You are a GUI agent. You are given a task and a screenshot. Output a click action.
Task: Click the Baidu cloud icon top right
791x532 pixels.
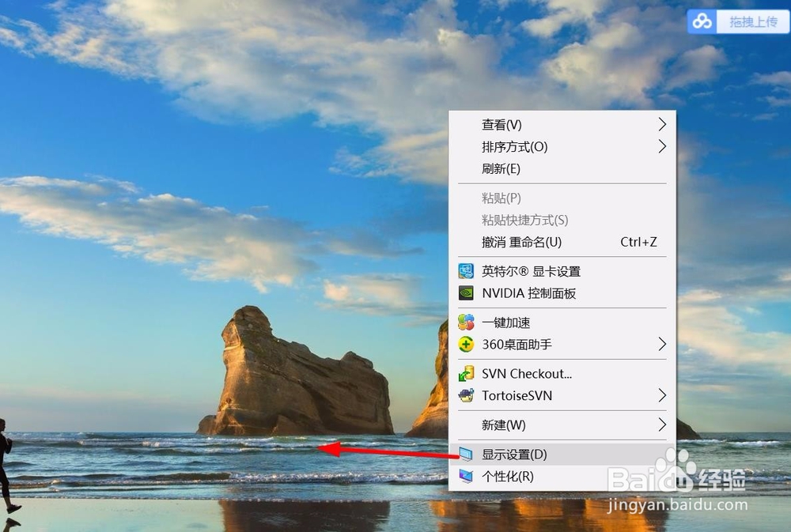tap(702, 21)
